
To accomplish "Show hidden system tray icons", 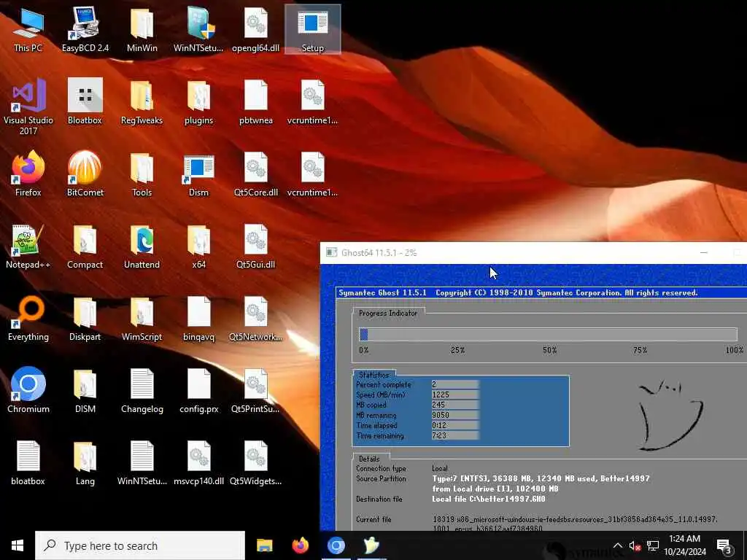I will [x=617, y=545].
